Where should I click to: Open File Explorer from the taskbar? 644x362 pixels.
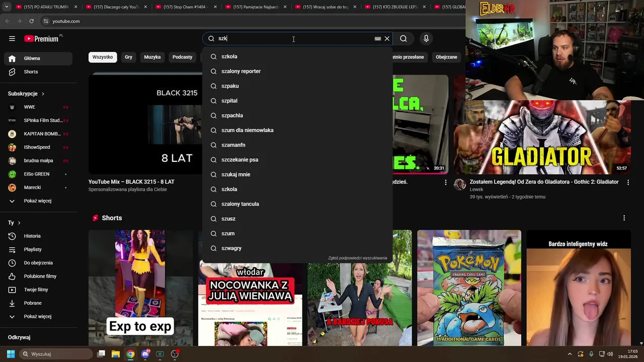(x=116, y=354)
